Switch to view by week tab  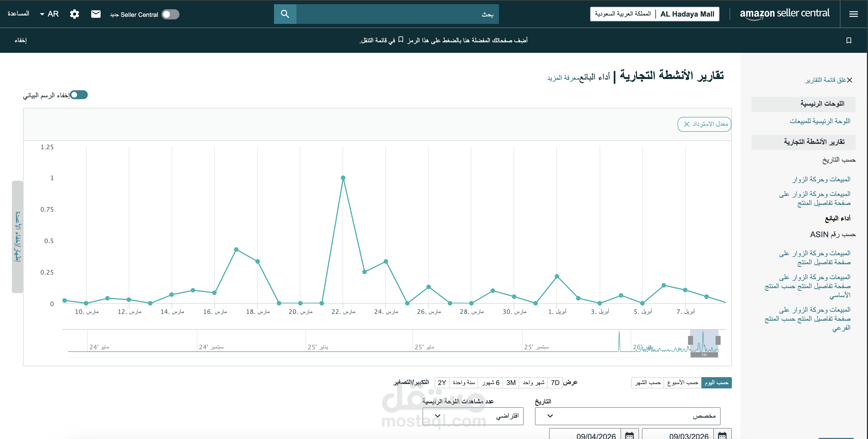[x=682, y=383]
